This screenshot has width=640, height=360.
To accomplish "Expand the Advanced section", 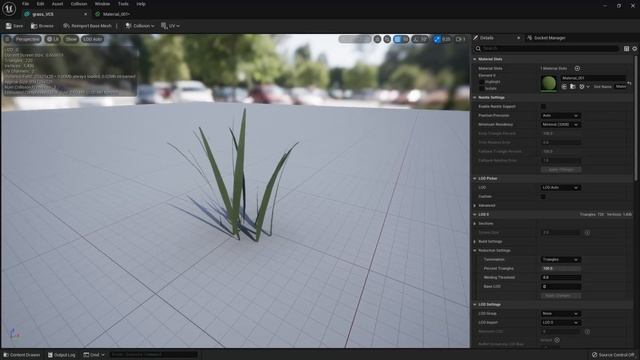I will pos(475,206).
